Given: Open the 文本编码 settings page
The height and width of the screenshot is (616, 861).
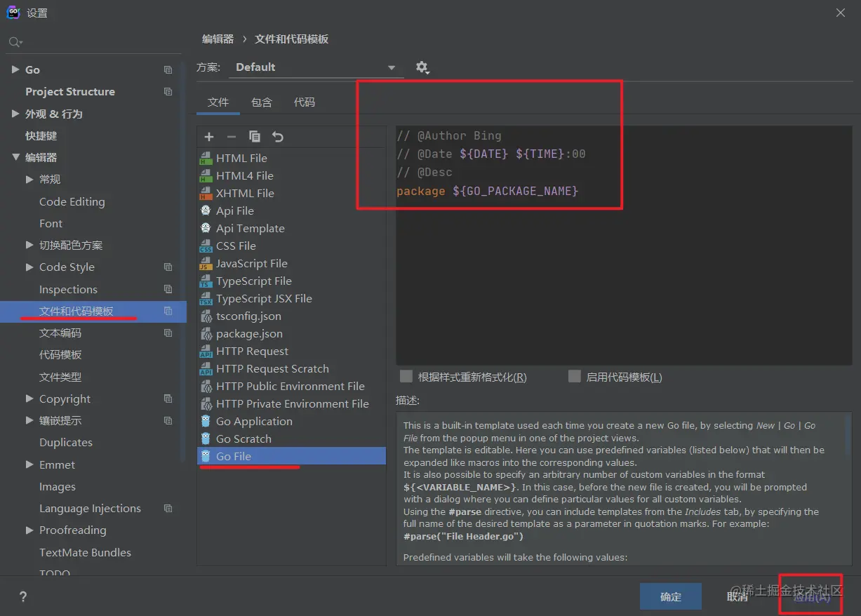Looking at the screenshot, I should pos(60,333).
